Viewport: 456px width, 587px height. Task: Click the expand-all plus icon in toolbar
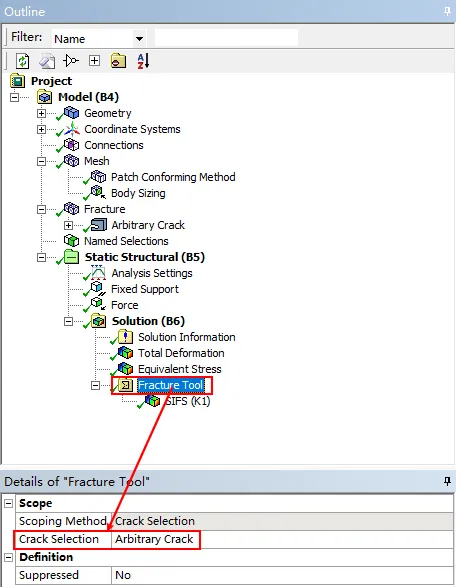tap(94, 60)
